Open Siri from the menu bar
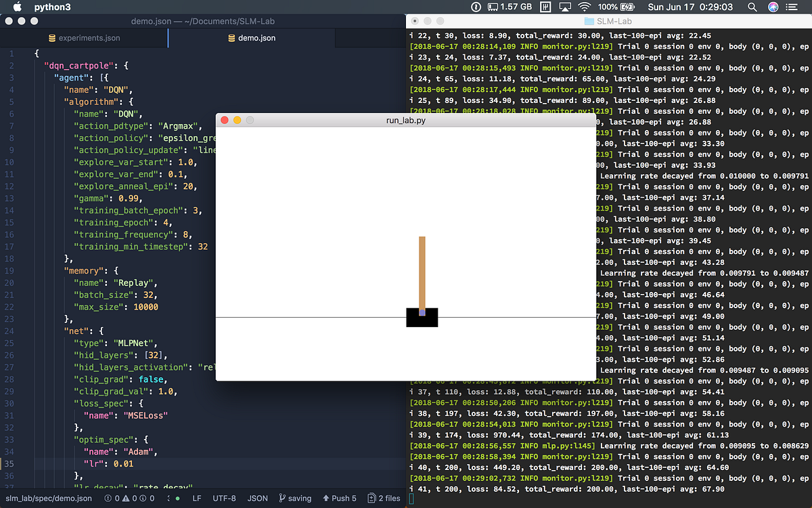 click(x=772, y=7)
